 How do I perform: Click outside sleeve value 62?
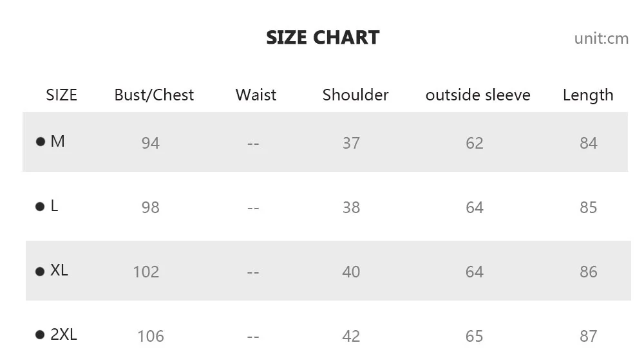[475, 144]
